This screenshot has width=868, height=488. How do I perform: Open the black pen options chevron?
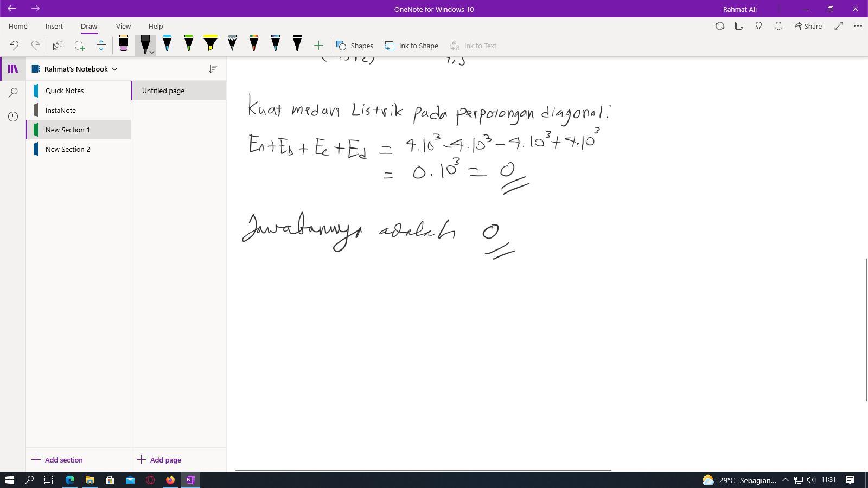[x=152, y=52]
